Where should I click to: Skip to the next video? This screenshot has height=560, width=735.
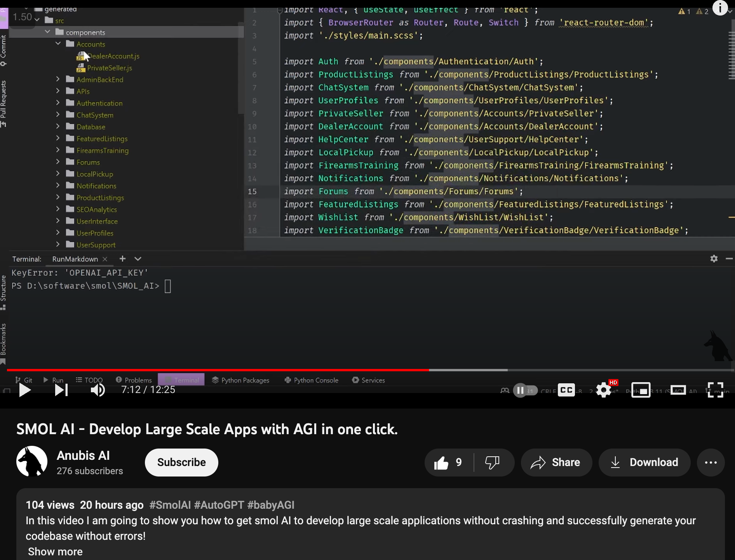point(61,390)
